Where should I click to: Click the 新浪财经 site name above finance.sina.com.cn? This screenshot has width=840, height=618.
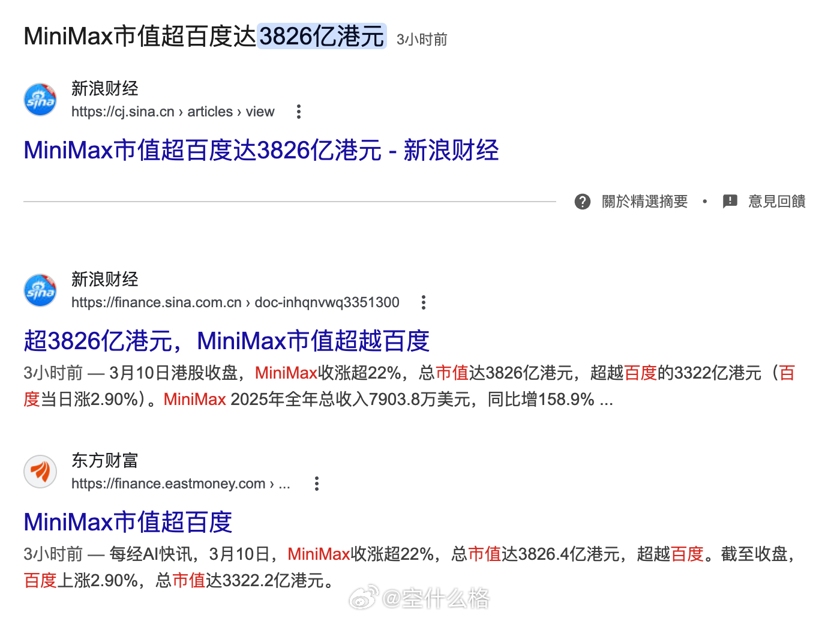click(x=105, y=280)
